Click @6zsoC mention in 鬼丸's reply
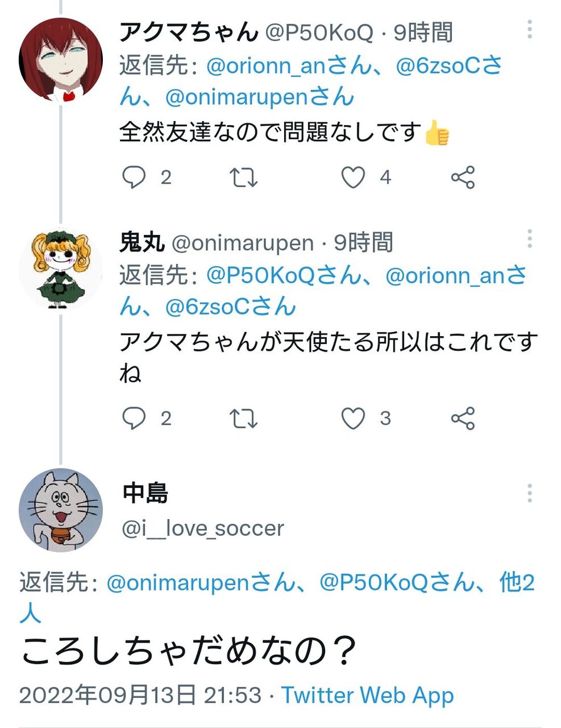The image size is (561, 728). pyautogui.click(x=207, y=308)
